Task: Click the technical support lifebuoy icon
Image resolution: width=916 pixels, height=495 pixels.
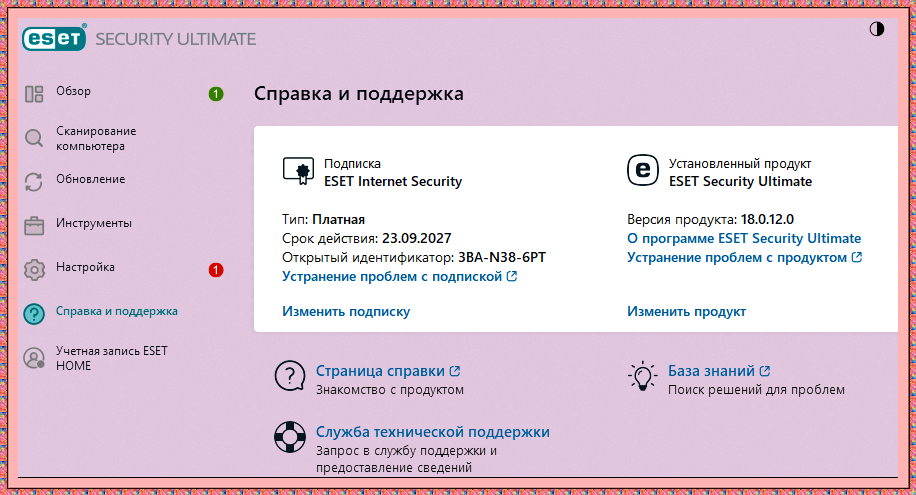Action: pos(290,437)
